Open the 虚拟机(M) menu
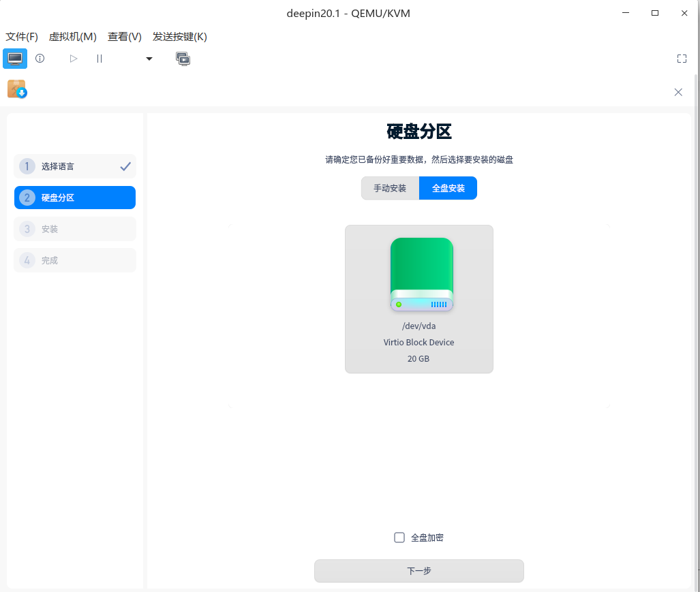 click(73, 37)
